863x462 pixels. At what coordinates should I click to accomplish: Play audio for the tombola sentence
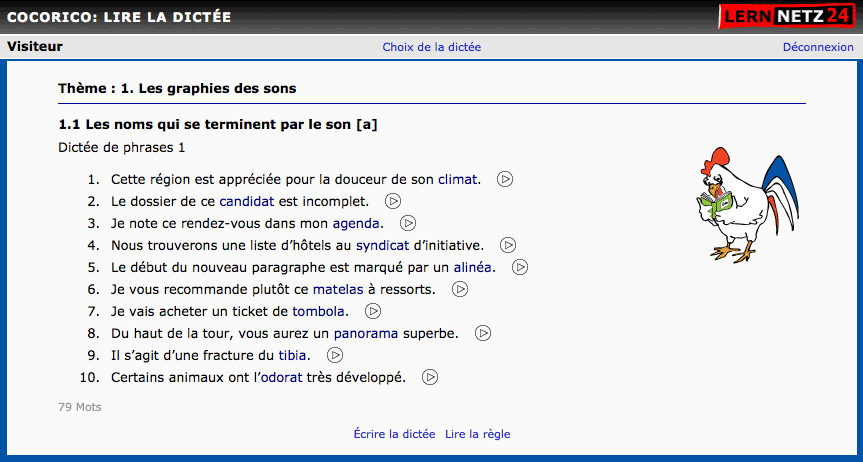[373, 311]
